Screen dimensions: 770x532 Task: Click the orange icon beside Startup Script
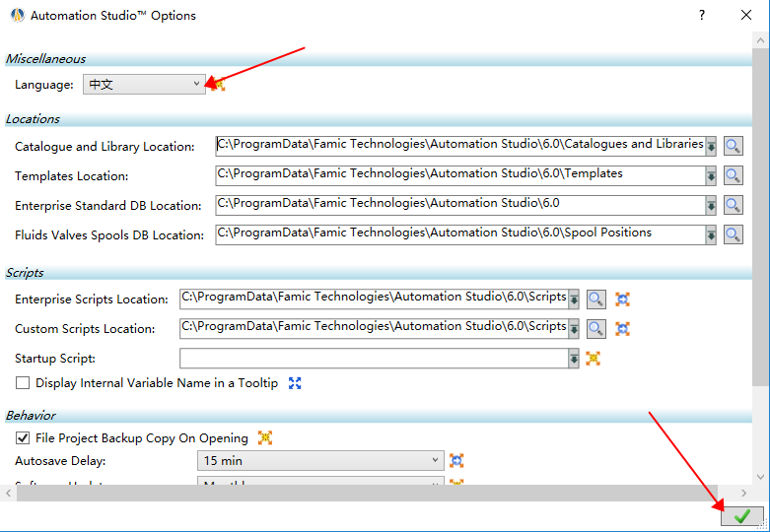[x=594, y=359]
